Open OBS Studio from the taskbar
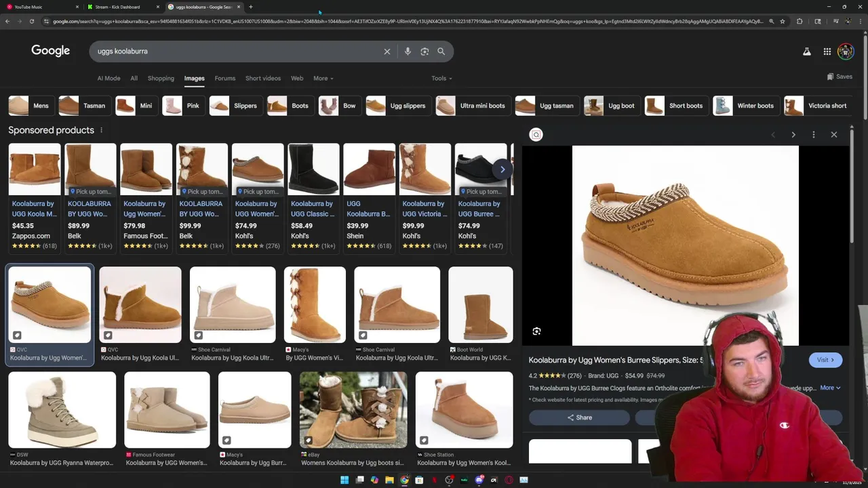This screenshot has height=488, width=868. [449, 480]
